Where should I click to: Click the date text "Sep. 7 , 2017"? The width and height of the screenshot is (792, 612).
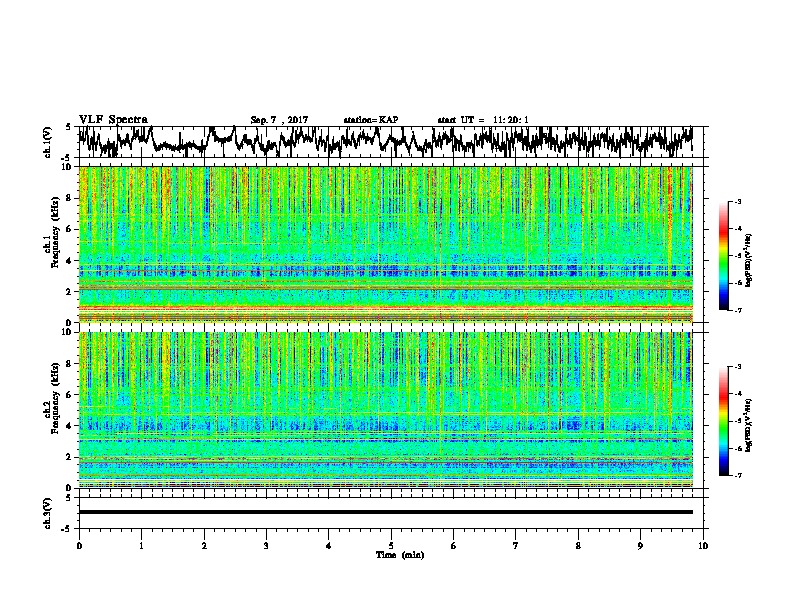pyautogui.click(x=279, y=120)
